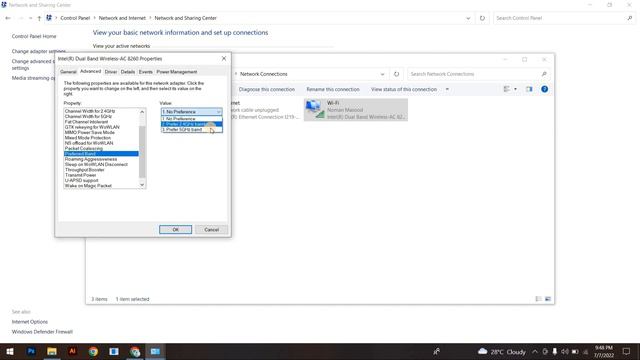Image resolution: width=640 pixels, height=360 pixels.
Task: Open help in Network Connections window
Action: pos(544,89)
